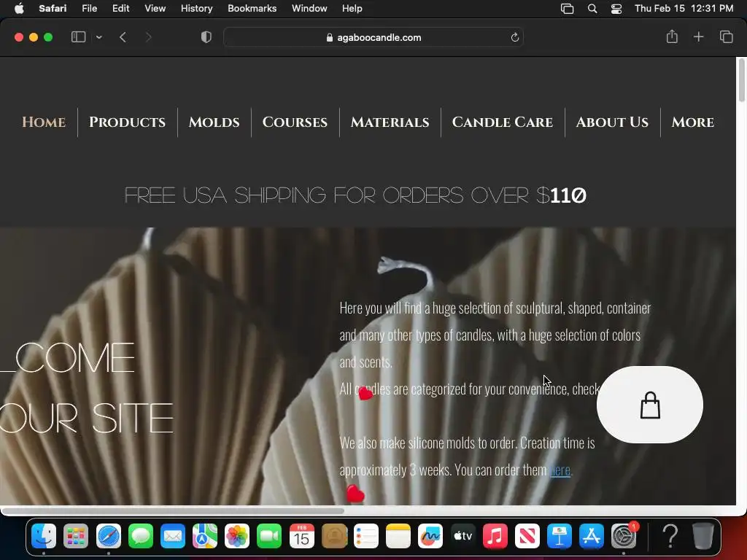Open the View menu
Image resolution: width=747 pixels, height=560 pixels.
(155, 8)
